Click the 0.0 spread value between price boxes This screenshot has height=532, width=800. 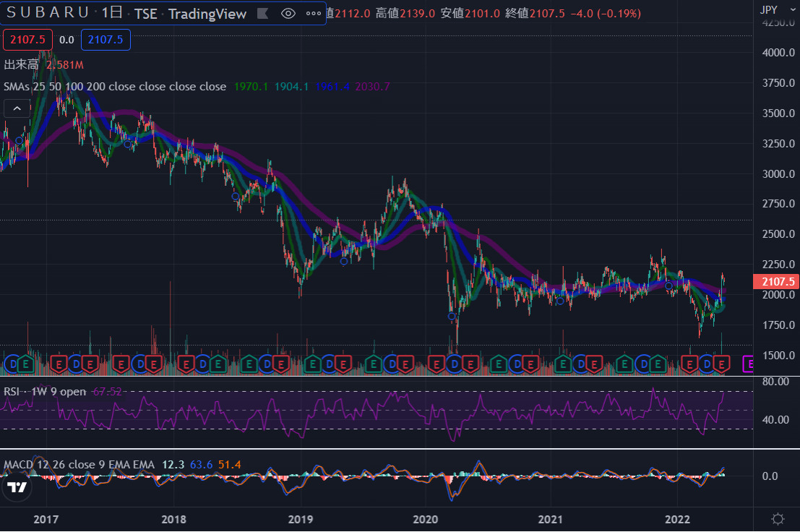coord(66,40)
